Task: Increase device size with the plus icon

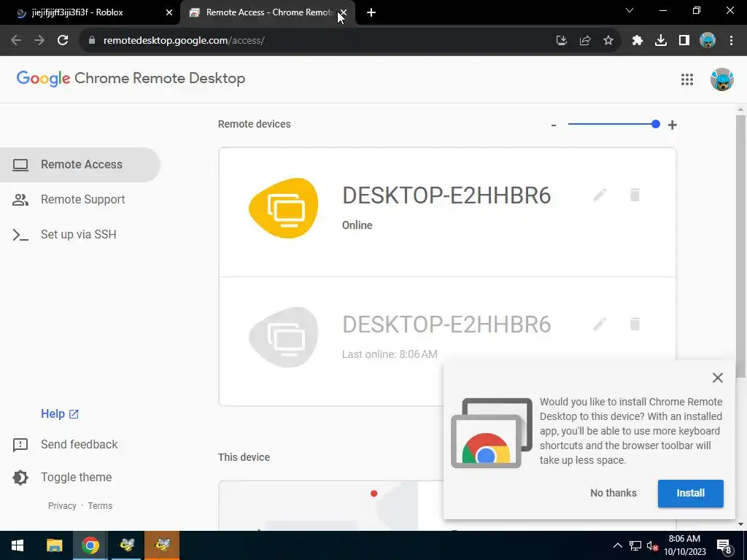Action: pos(672,125)
